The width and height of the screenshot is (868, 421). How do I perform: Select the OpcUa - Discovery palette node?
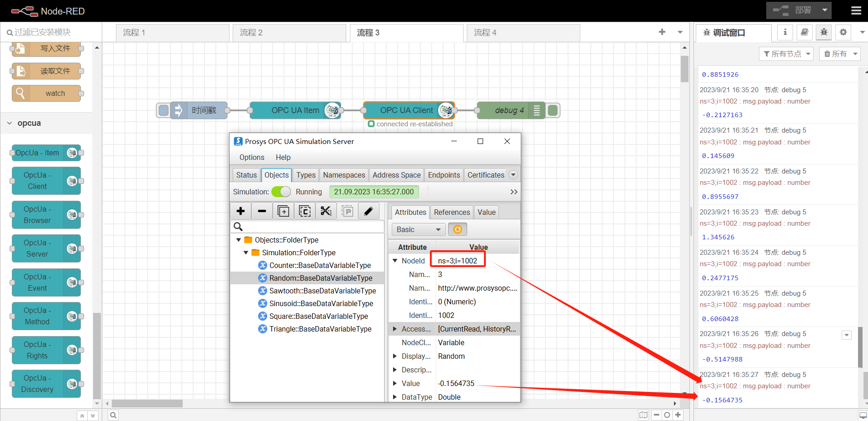pos(46,384)
